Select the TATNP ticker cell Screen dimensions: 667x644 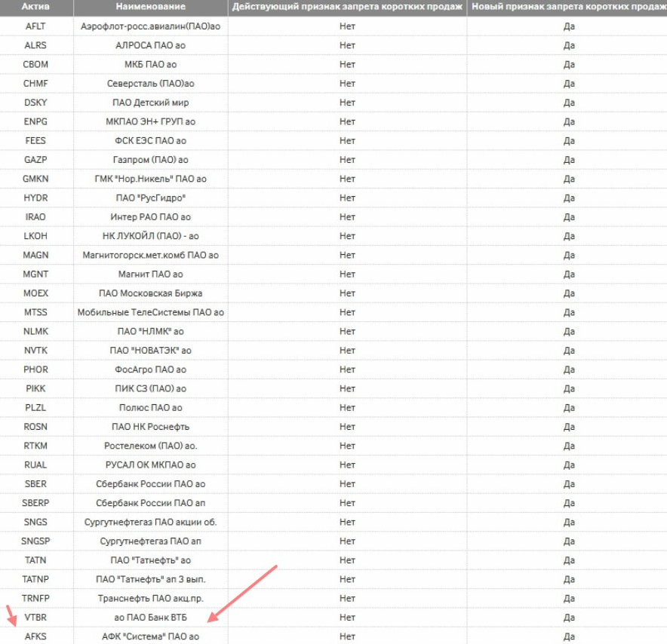(x=35, y=579)
